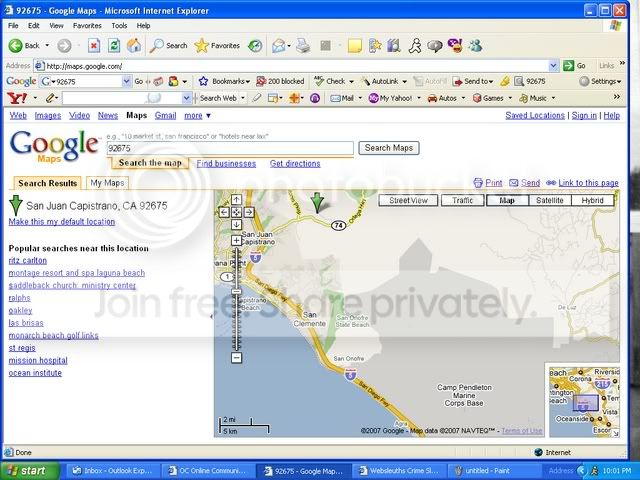
Task: Click the map zoom in plus button
Action: tap(236, 241)
